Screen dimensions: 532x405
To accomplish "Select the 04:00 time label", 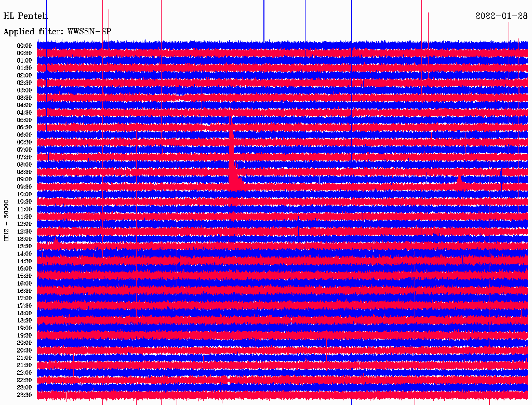I will click(x=24, y=105).
